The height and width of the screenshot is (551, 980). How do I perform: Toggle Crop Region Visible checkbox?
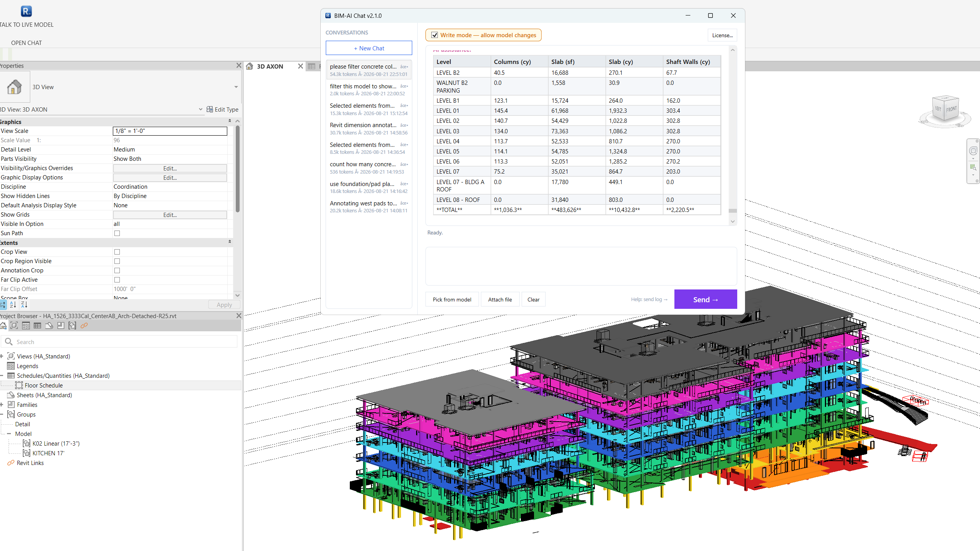click(117, 261)
